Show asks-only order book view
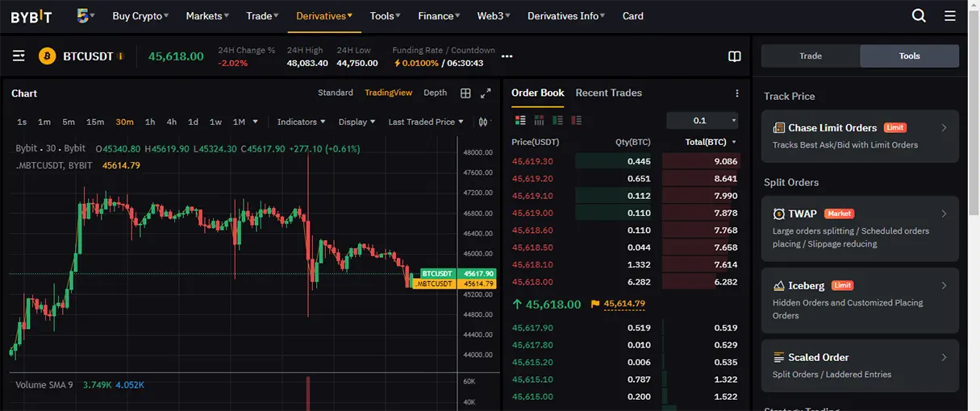The image size is (980, 411). [576, 121]
